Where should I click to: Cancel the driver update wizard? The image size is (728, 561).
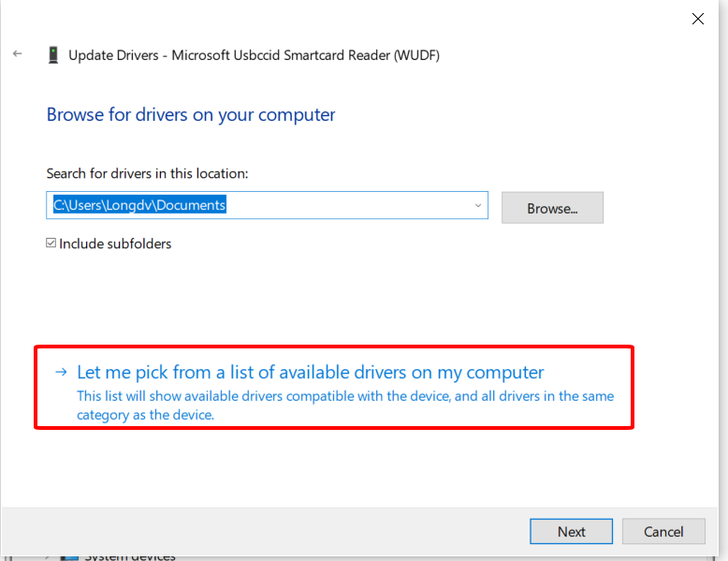click(x=663, y=531)
